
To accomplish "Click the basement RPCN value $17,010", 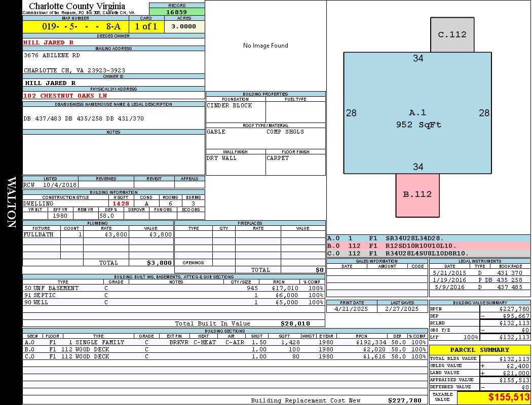I will (x=285, y=288).
